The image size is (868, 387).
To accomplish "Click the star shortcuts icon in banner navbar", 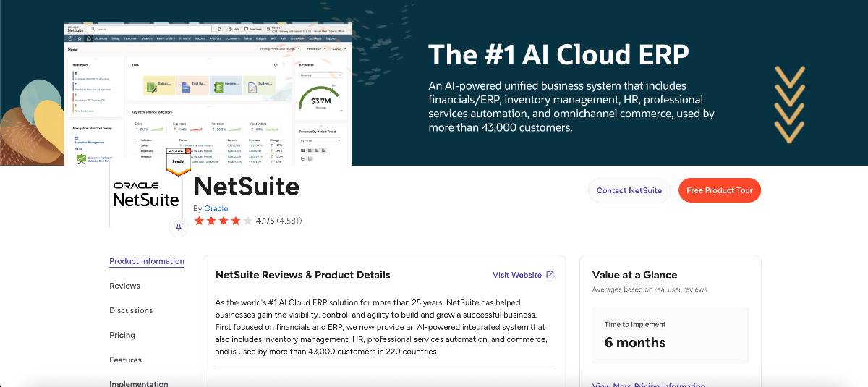I will [x=80, y=38].
